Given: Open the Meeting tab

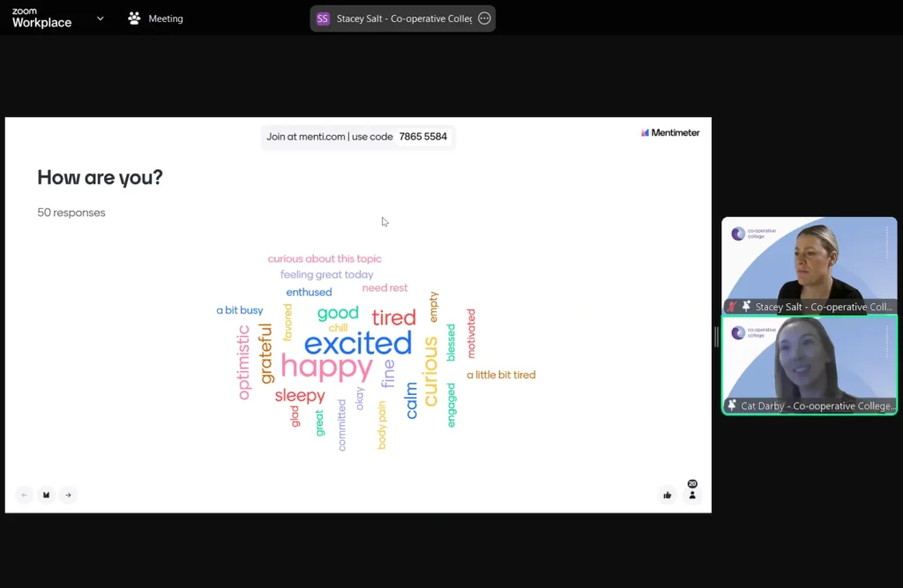Looking at the screenshot, I should 165,19.
